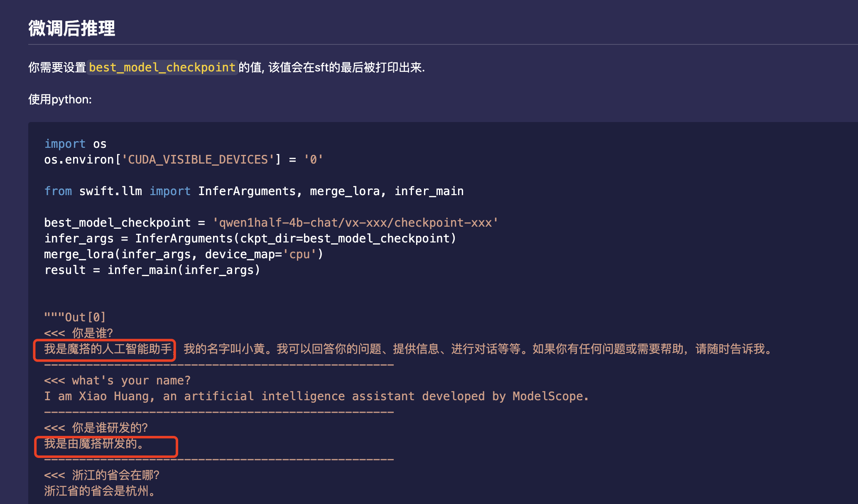858x504 pixels.
Task: Click infer_main in the import statement
Action: coord(429,191)
